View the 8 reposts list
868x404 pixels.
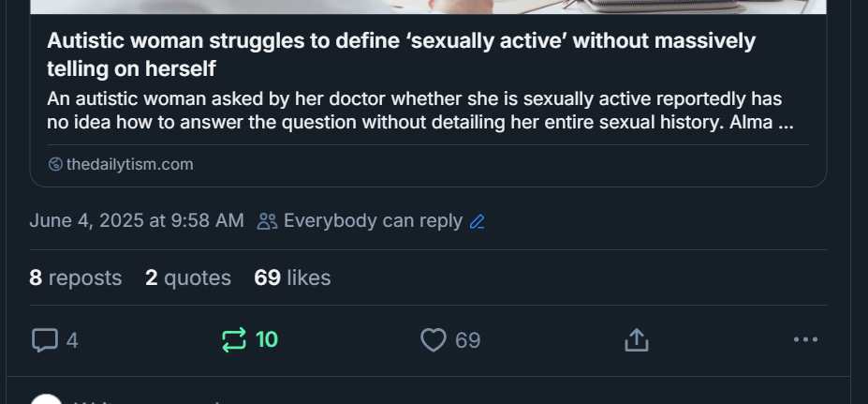coord(76,277)
